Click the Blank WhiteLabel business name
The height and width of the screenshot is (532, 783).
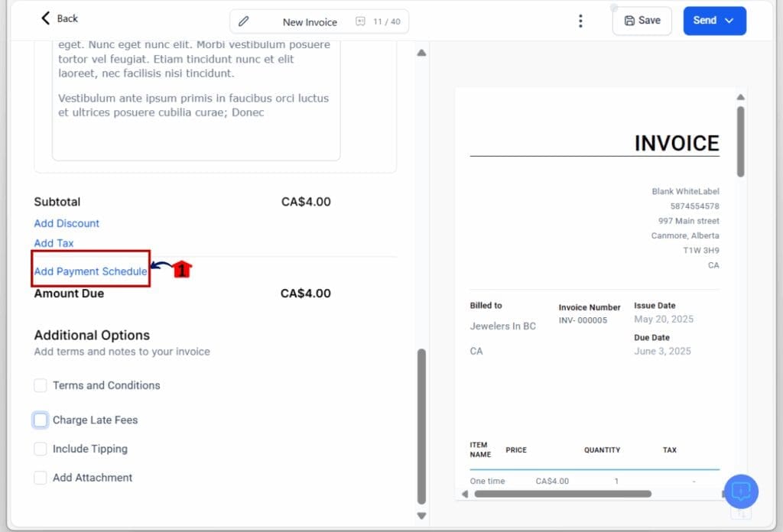point(685,192)
